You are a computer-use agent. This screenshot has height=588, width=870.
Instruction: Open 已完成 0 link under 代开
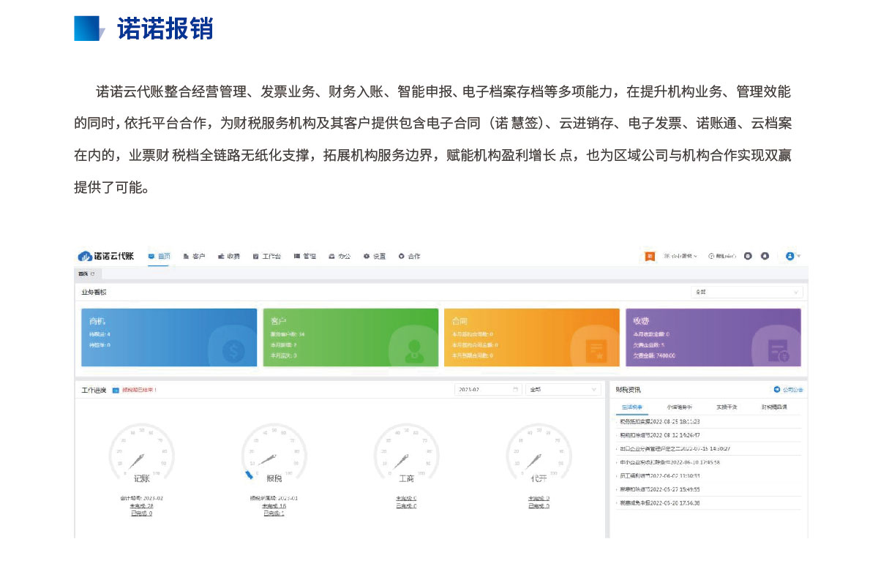[539, 506]
